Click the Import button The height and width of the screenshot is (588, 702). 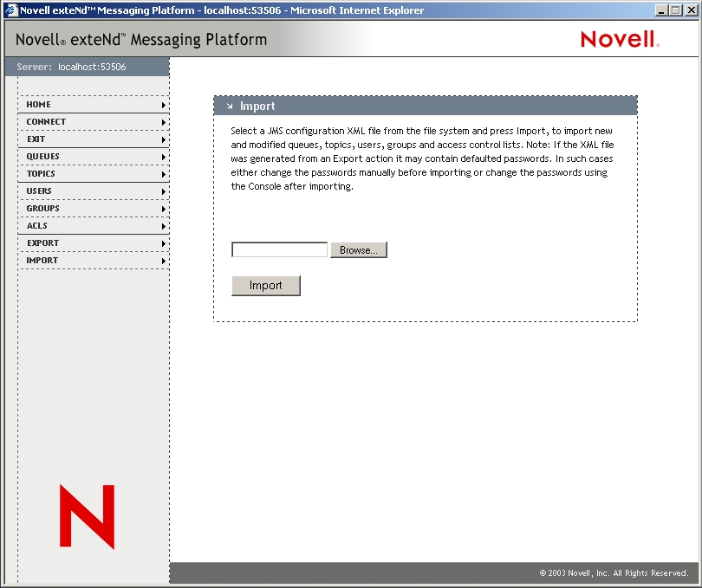tap(266, 286)
